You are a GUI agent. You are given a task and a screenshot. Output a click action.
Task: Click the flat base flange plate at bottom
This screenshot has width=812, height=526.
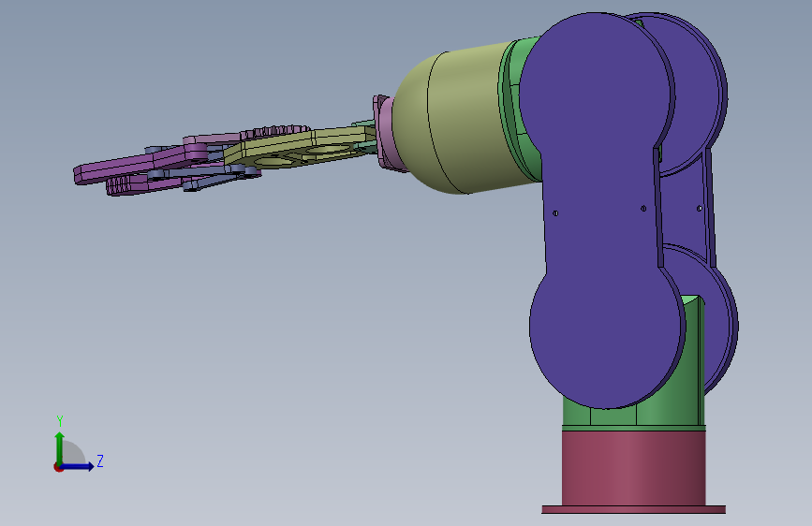click(633, 510)
